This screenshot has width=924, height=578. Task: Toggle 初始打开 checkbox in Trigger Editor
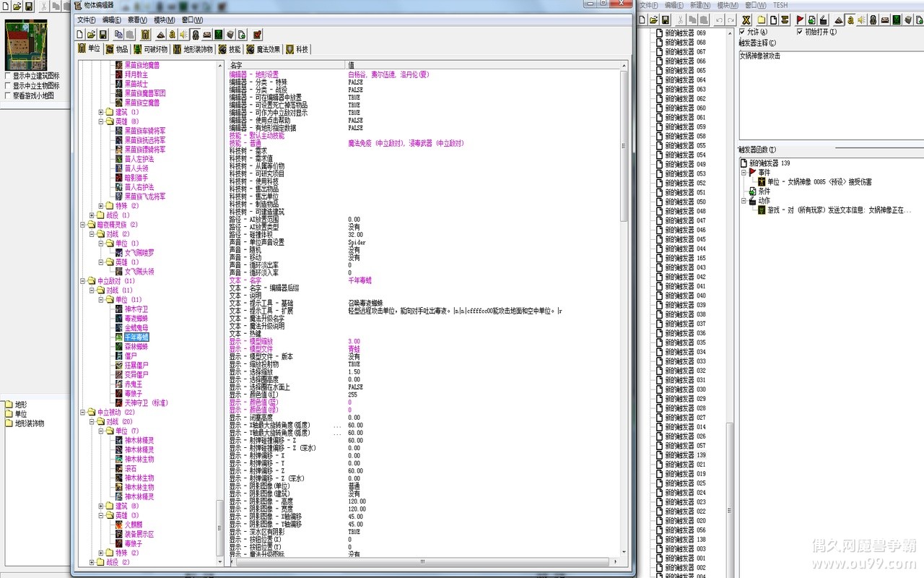(x=799, y=32)
